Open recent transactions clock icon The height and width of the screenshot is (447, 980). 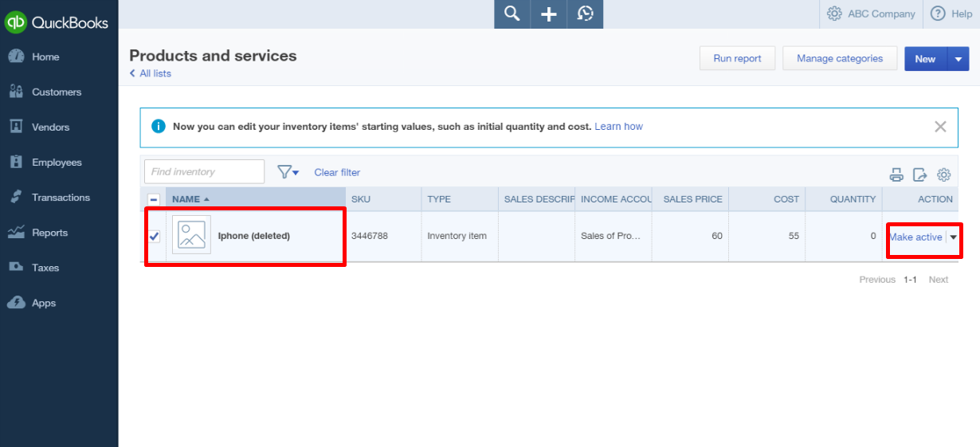pos(586,14)
